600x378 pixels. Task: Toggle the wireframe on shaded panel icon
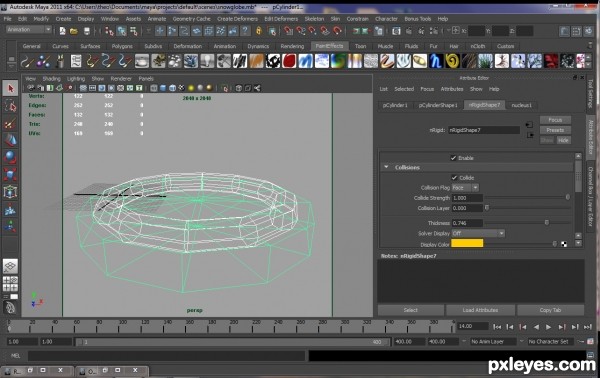172,88
